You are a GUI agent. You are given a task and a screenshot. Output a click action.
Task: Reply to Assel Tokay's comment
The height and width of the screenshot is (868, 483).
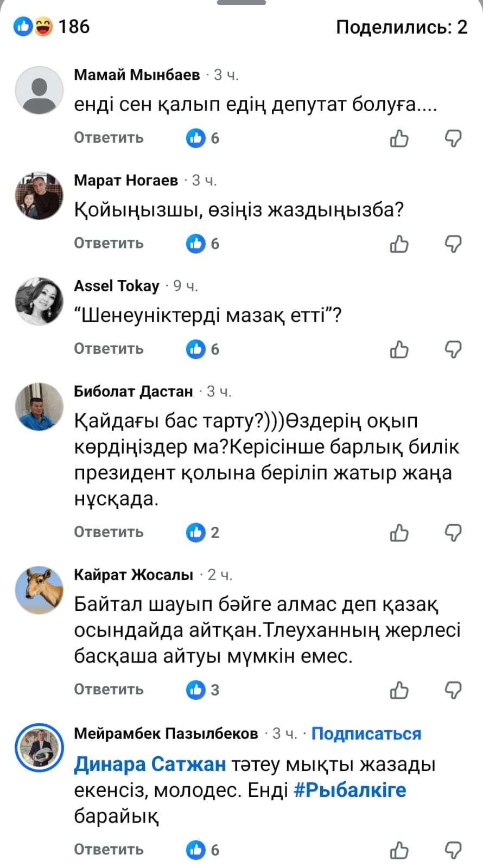point(109,348)
